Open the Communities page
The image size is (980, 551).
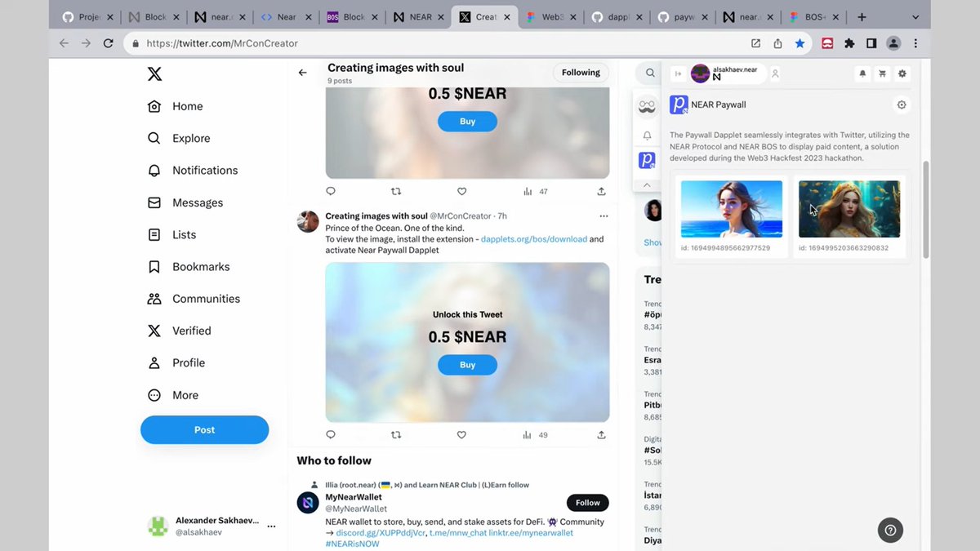(x=193, y=299)
